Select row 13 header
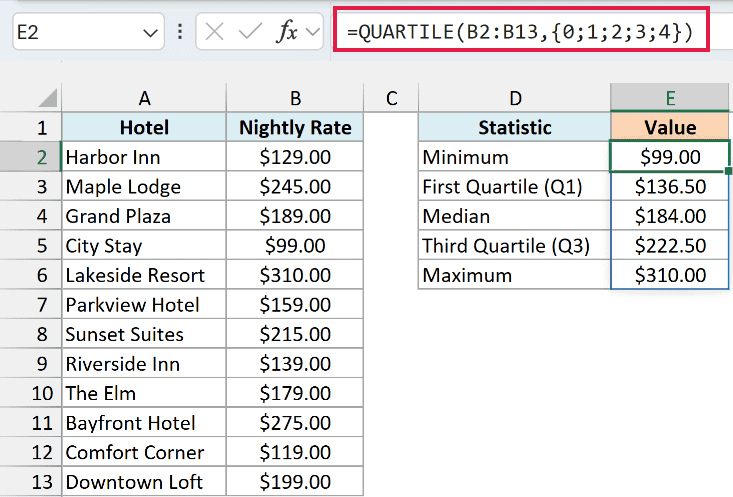Screen dimensions: 733x497 pos(31,482)
